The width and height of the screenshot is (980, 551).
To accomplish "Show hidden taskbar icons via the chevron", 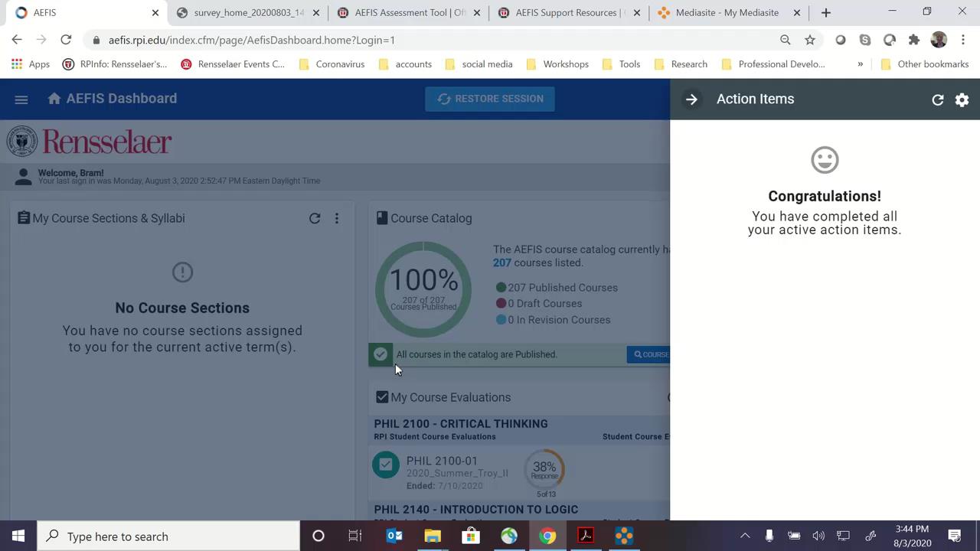I will pyautogui.click(x=745, y=536).
